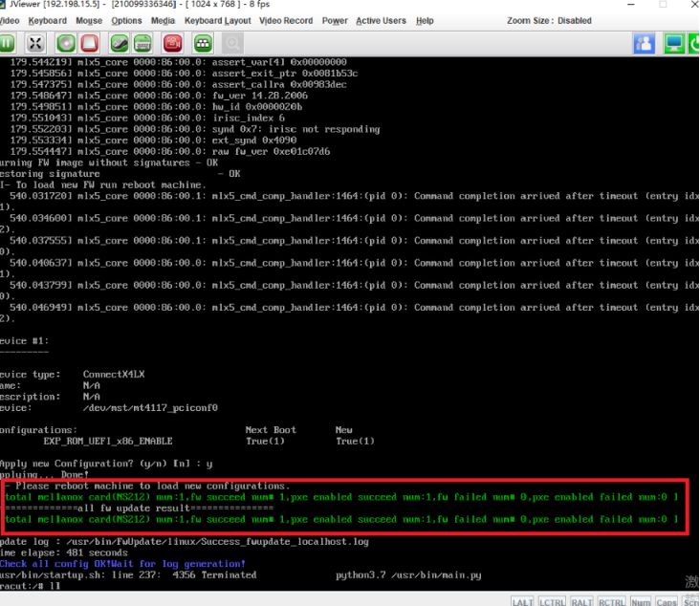Click 'Check all config OK!Wait for log' line
Image resolution: width=700 pixels, height=606 pixels.
122,564
